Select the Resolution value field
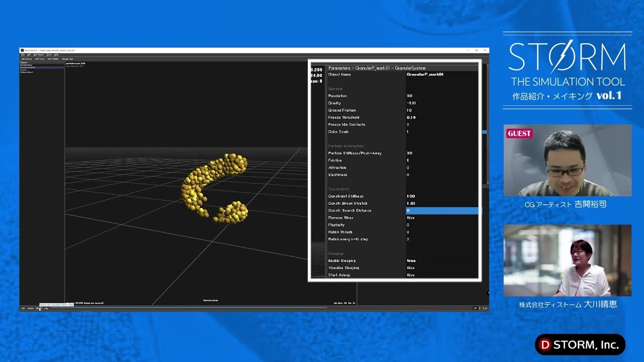 click(x=443, y=96)
